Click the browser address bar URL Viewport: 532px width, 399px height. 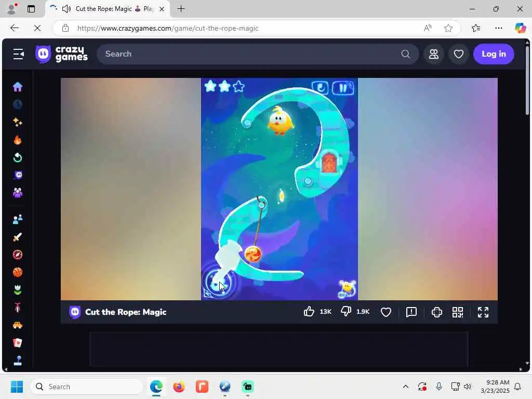(168, 28)
